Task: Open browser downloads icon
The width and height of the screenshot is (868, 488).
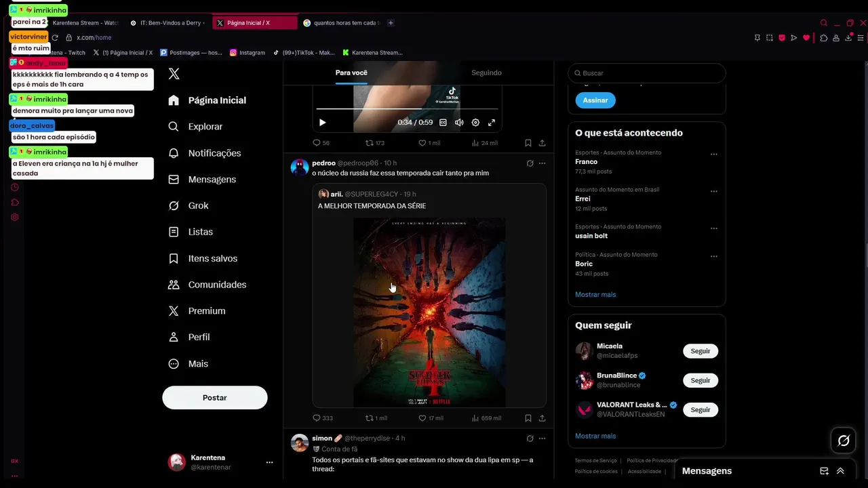Action: pos(848,38)
